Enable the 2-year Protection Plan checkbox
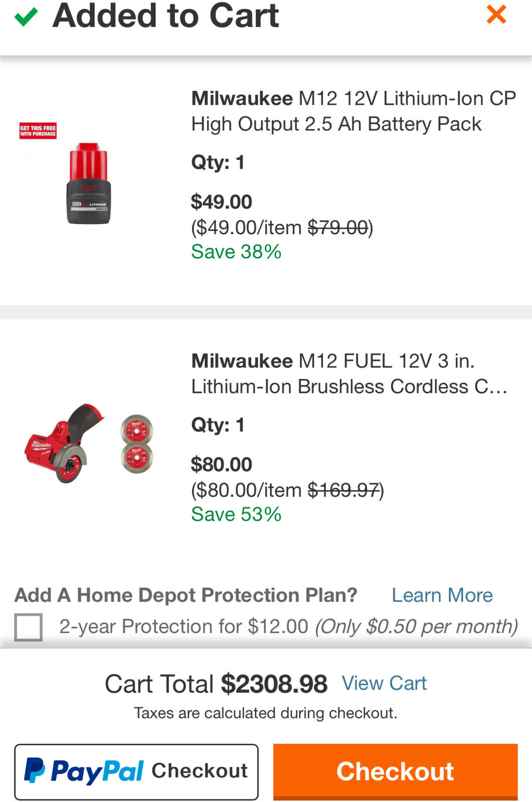Screen dimensions: 532x802 pyautogui.click(x=28, y=627)
